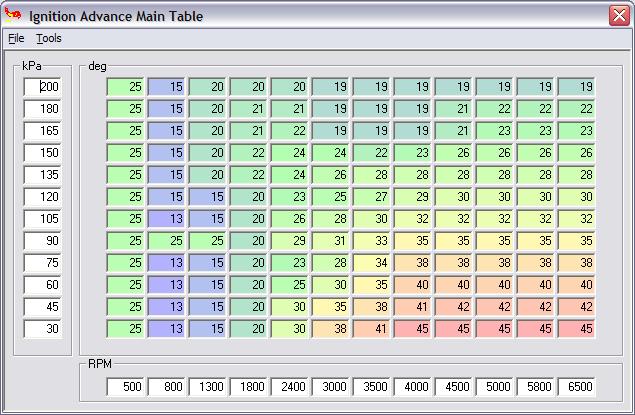
Task: Select the advance cell at 30 kPa and 500 RPM
Action: [125, 329]
